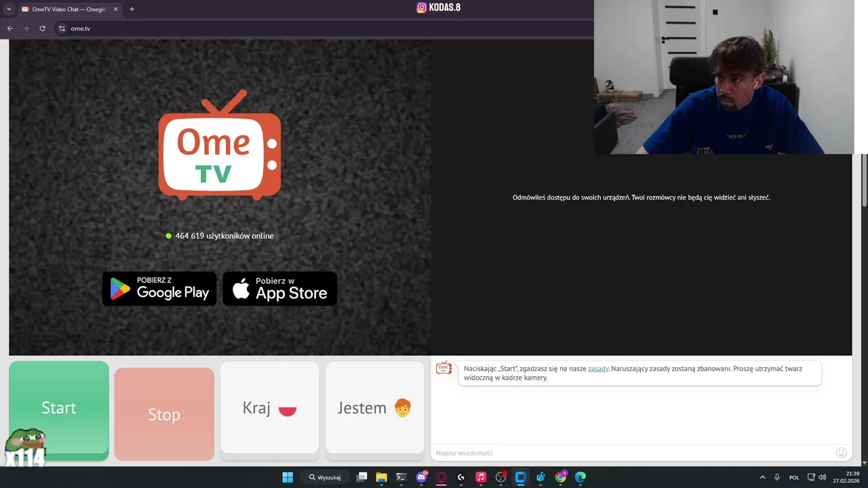This screenshot has width=868, height=488.
Task: Open the clock showing 21:39
Action: point(846,477)
